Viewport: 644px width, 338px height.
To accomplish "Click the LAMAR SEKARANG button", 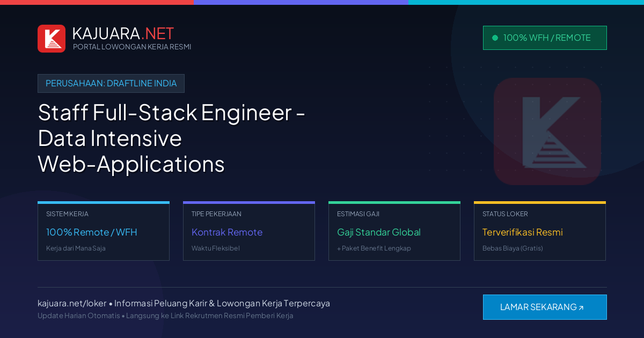I will pos(545,307).
